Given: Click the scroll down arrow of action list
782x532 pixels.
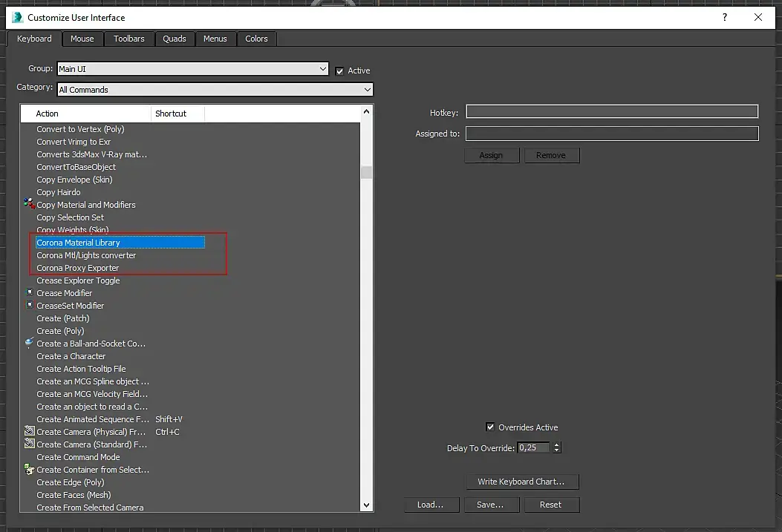Looking at the screenshot, I should click(x=367, y=505).
